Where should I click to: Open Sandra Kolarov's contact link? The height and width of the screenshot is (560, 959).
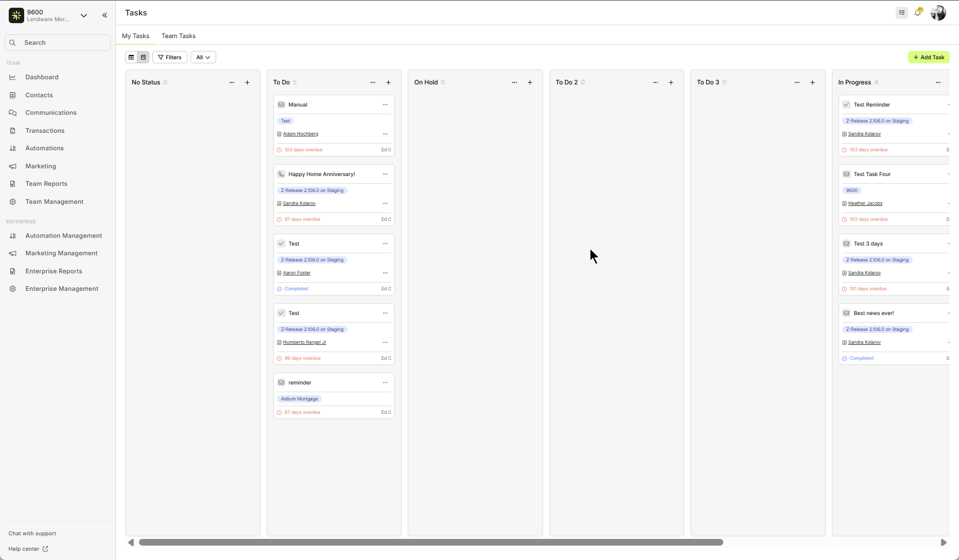click(299, 203)
